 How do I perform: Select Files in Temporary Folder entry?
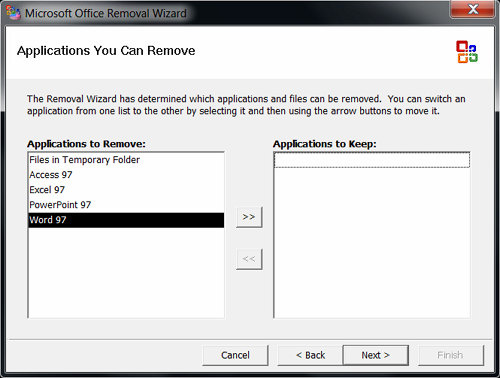126,160
